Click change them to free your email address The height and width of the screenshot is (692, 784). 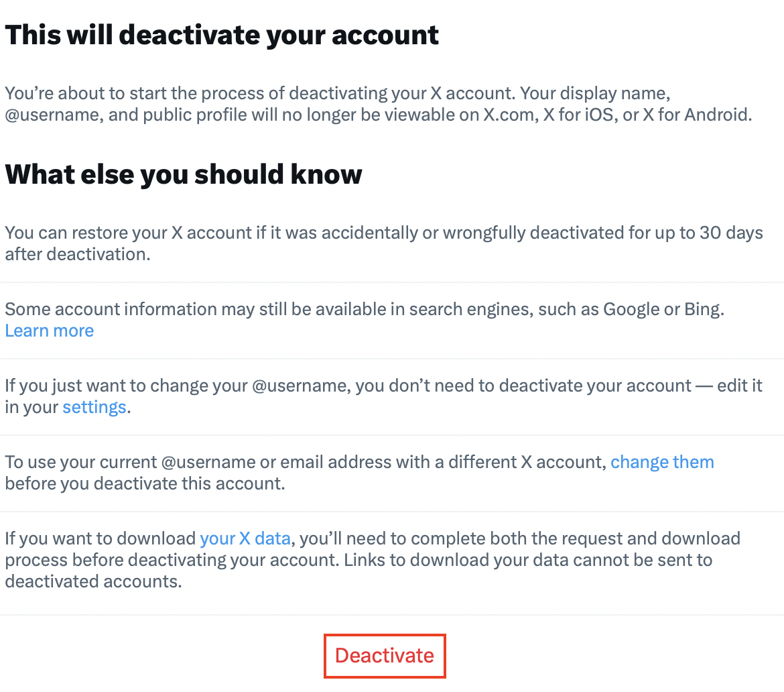coord(662,462)
